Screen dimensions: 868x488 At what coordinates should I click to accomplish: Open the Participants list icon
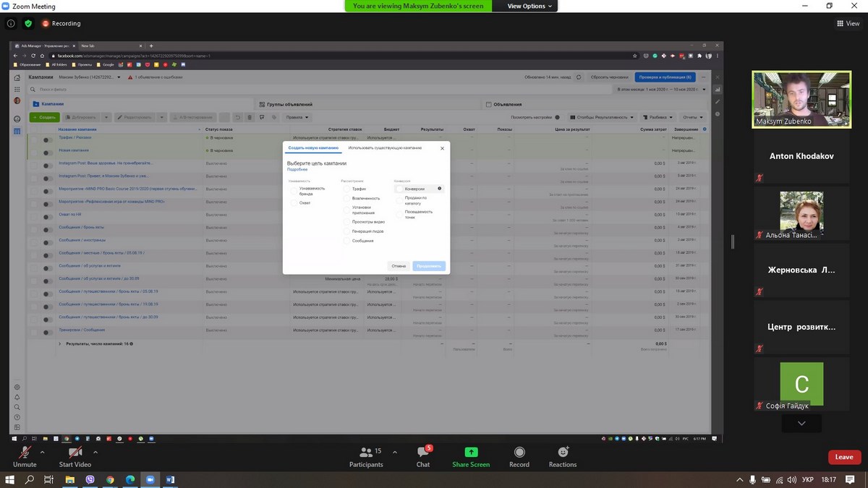click(366, 453)
